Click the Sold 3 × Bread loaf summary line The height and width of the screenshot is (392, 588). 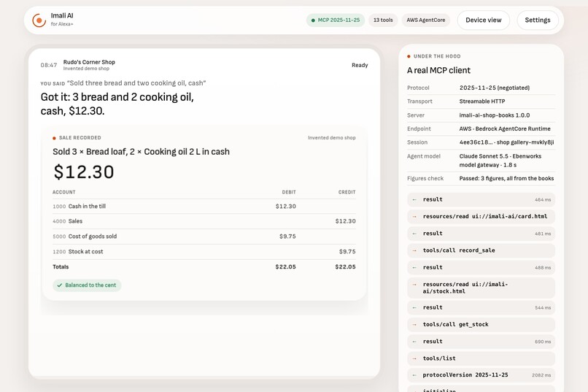pos(141,152)
